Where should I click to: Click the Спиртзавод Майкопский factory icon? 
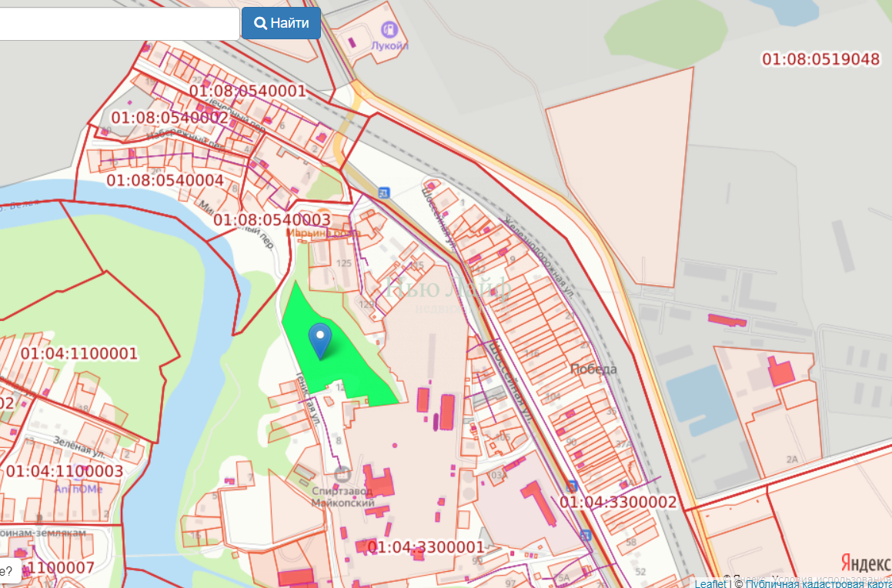[x=342, y=475]
